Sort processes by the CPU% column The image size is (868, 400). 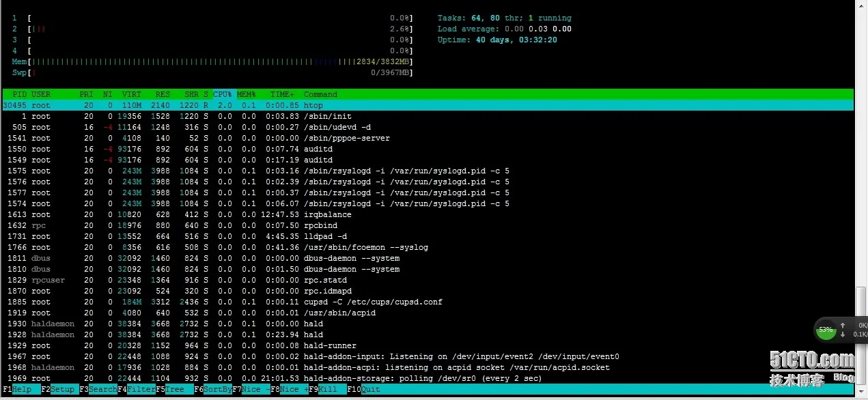coord(222,94)
